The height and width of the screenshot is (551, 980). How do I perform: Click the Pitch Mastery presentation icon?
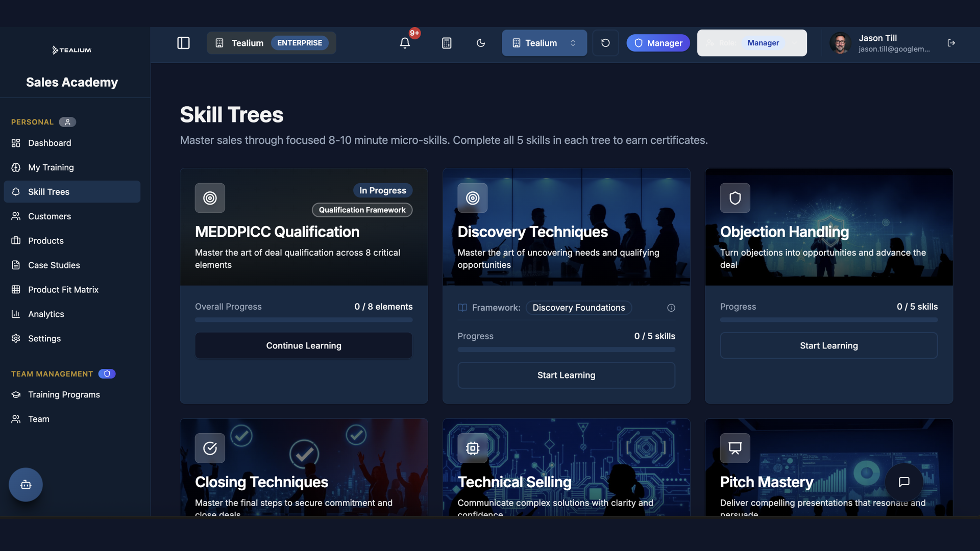[735, 448]
